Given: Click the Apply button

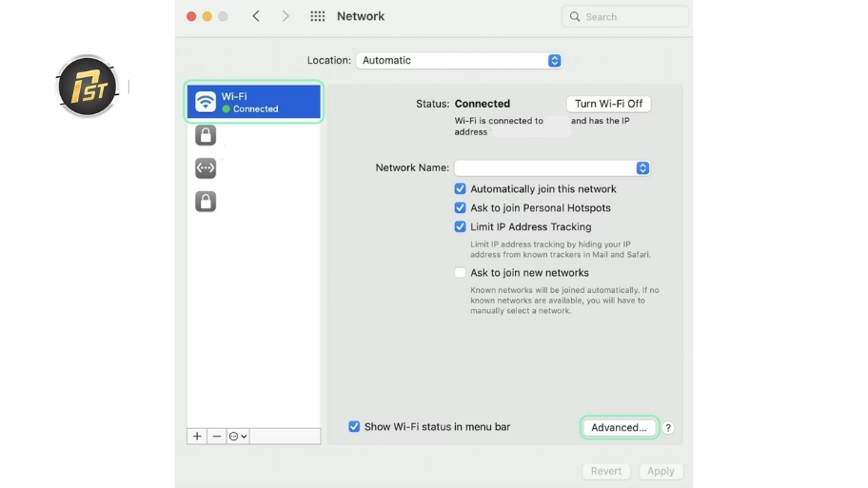Looking at the screenshot, I should (x=661, y=471).
